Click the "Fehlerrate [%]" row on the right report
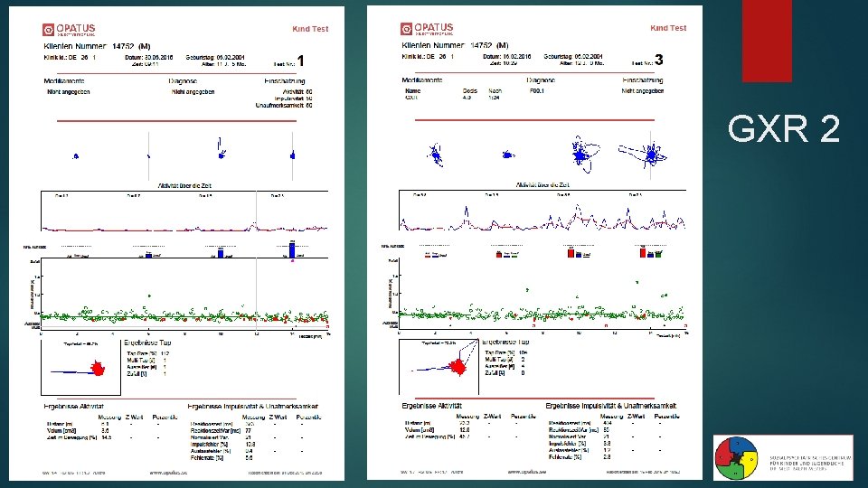This screenshot has height=488, width=868. pyautogui.click(x=606, y=456)
